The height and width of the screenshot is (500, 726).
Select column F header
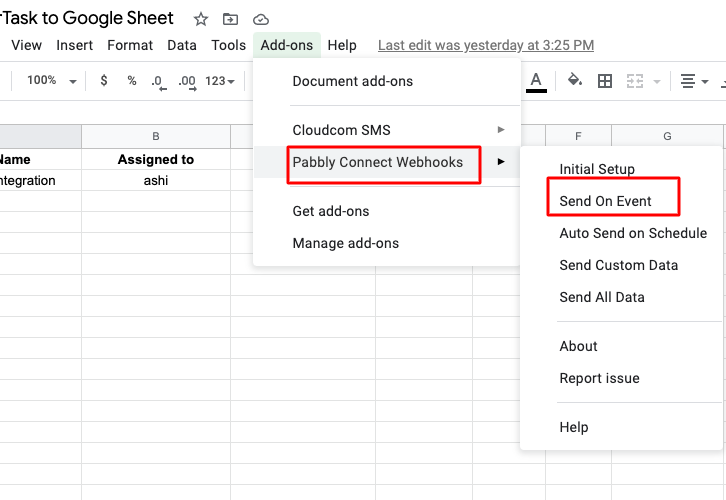[x=578, y=136]
